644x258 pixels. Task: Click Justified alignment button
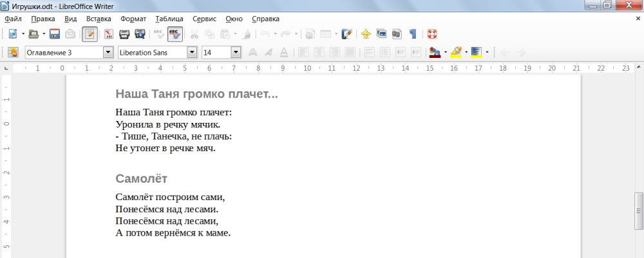(350, 52)
